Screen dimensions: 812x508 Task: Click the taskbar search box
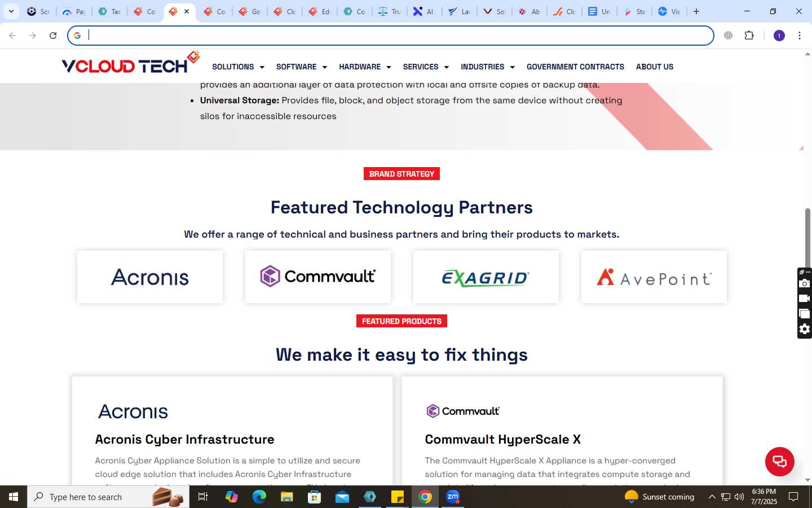pyautogui.click(x=108, y=497)
